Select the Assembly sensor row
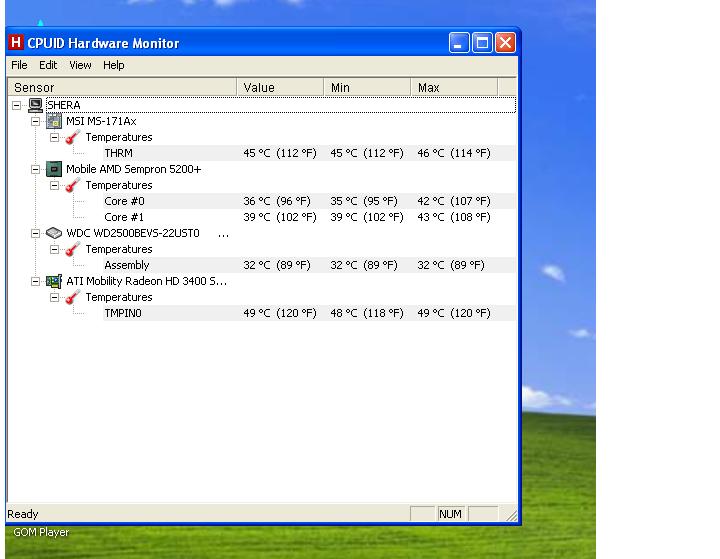Screen dimensions: 720x559 [309, 265]
